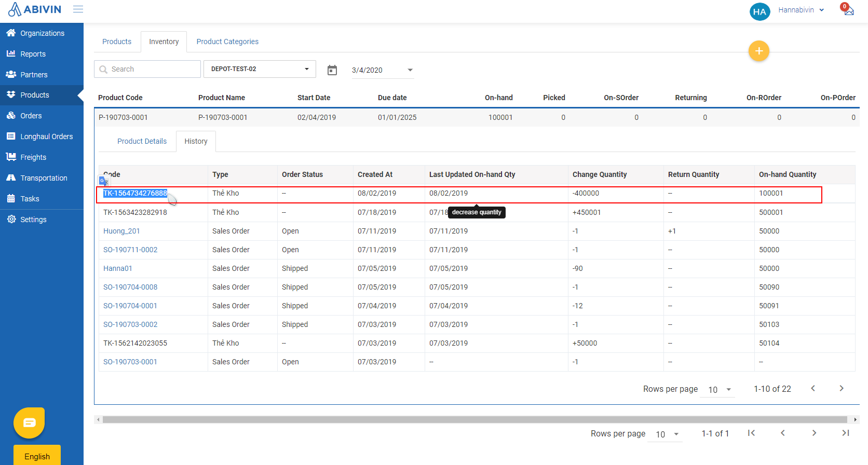
Task: Open the Huong_201 order link
Action: click(x=121, y=231)
